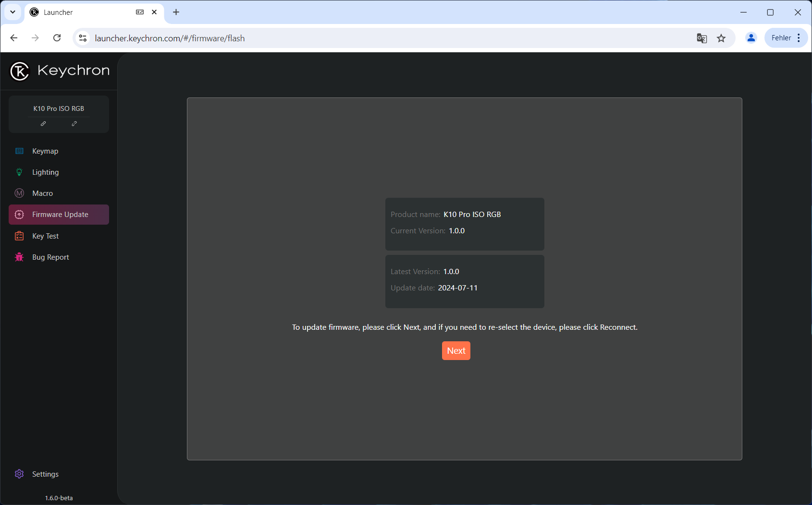Image resolution: width=812 pixels, height=505 pixels.
Task: Click the orange Next button
Action: pos(456,351)
